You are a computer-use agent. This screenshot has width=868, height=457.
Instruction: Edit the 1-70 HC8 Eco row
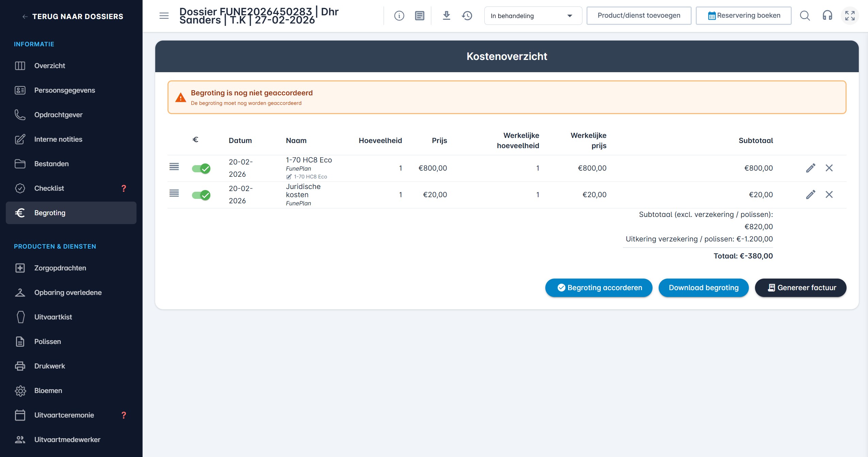[810, 168]
